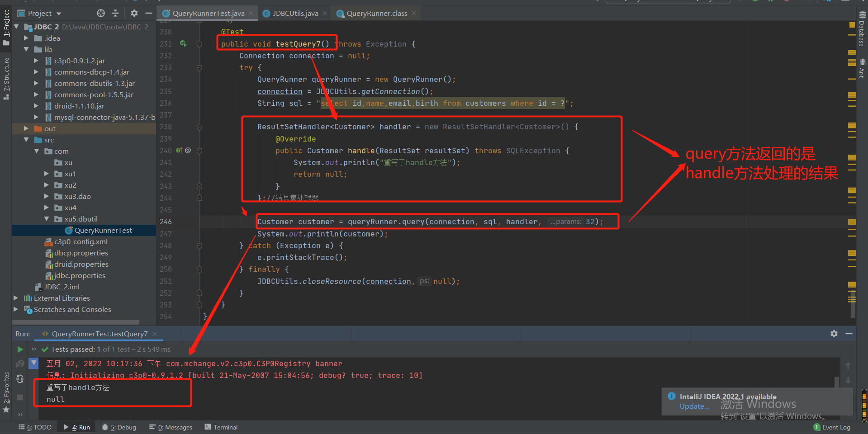Collapse the xu5.dbutil package
Screen dimensions: 868x434
46,219
